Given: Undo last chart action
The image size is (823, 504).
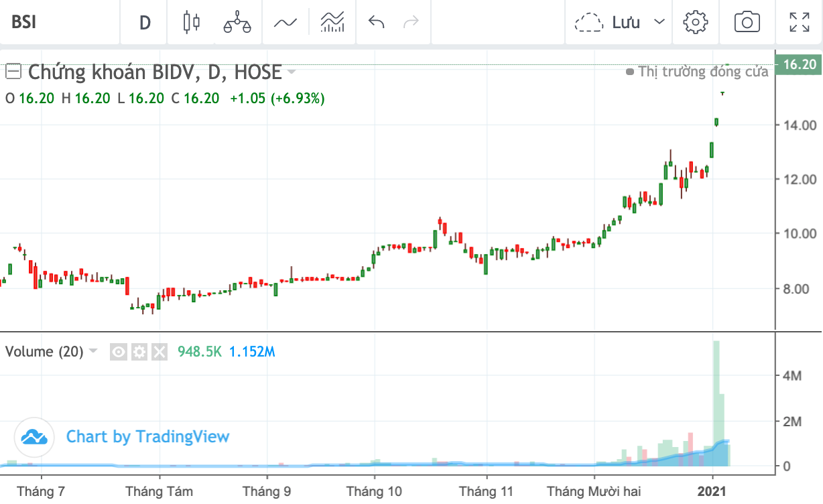Looking at the screenshot, I should tap(377, 22).
